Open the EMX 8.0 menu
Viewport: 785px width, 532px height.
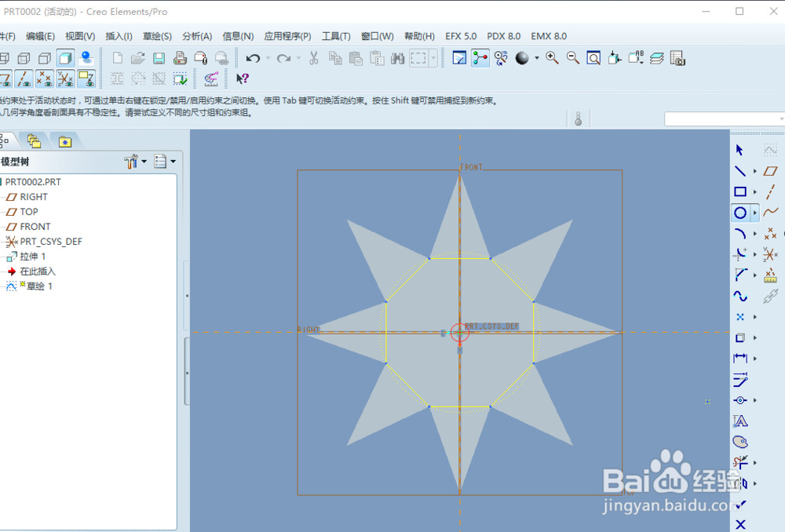tap(549, 36)
